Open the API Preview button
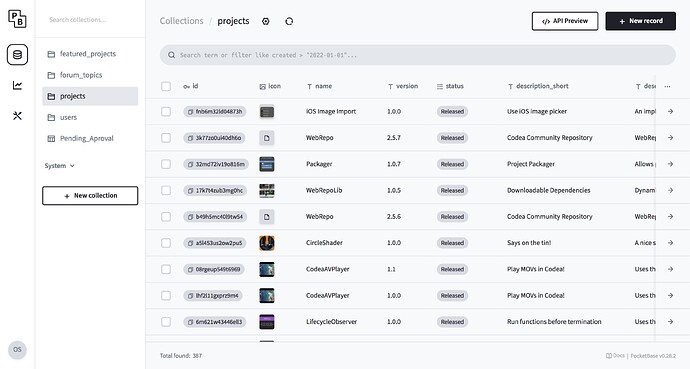Viewport: 690px width, 369px height. pos(565,21)
